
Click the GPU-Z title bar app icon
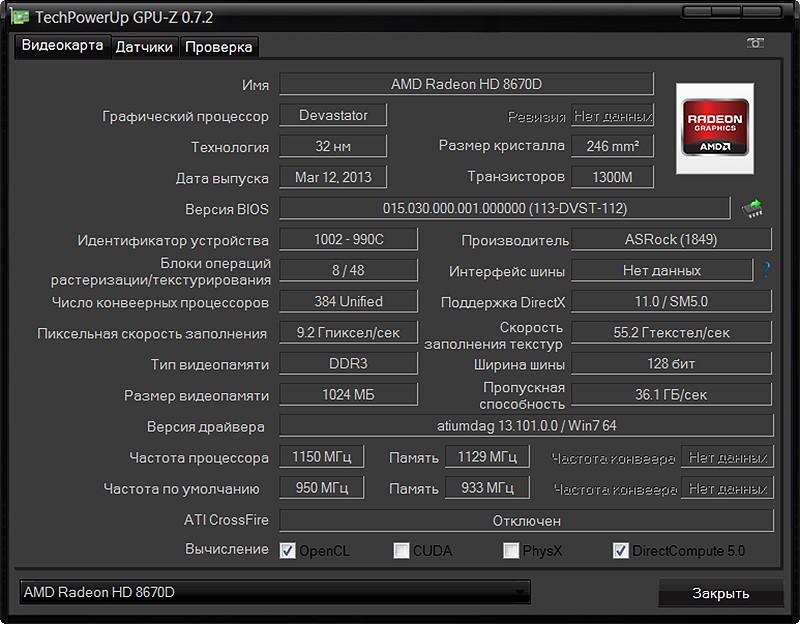[20, 17]
